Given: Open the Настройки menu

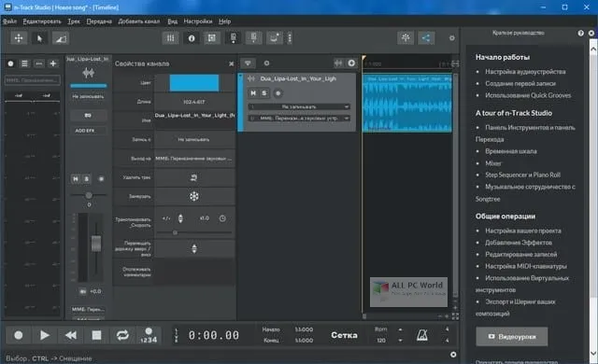Looking at the screenshot, I should click(198, 21).
